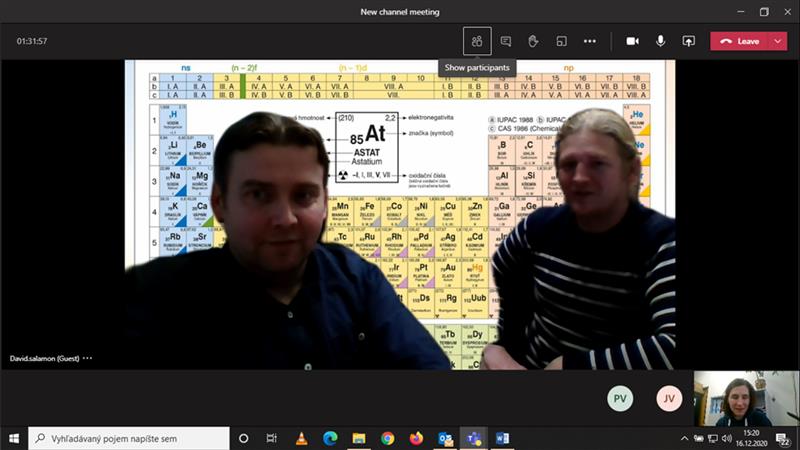Image resolution: width=800 pixels, height=450 pixels.
Task: Open Task View on taskbar
Action: pyautogui.click(x=271, y=438)
